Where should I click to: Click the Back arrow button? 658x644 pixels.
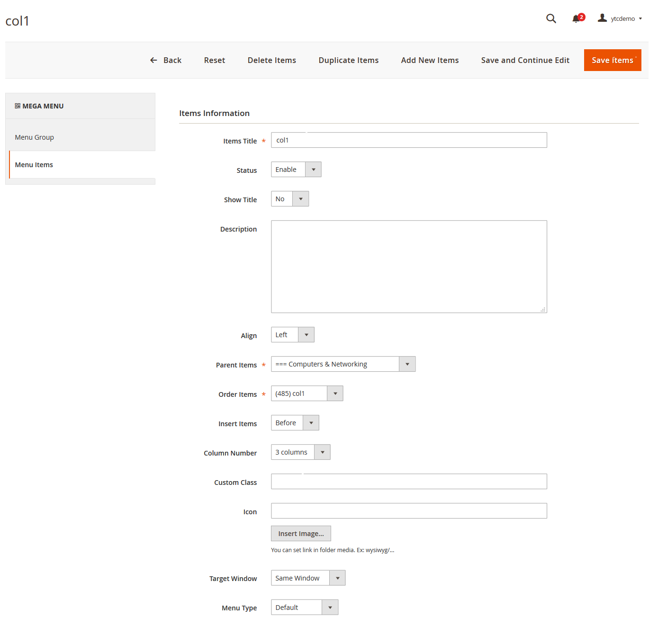point(166,60)
